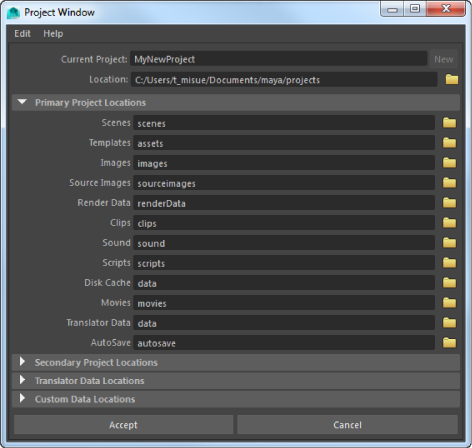
Task: Click folder icon for Movies path
Action: point(449,303)
